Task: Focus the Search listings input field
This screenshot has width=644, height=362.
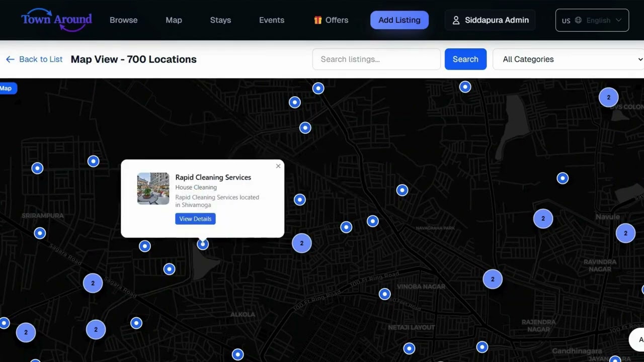Action: point(376,59)
